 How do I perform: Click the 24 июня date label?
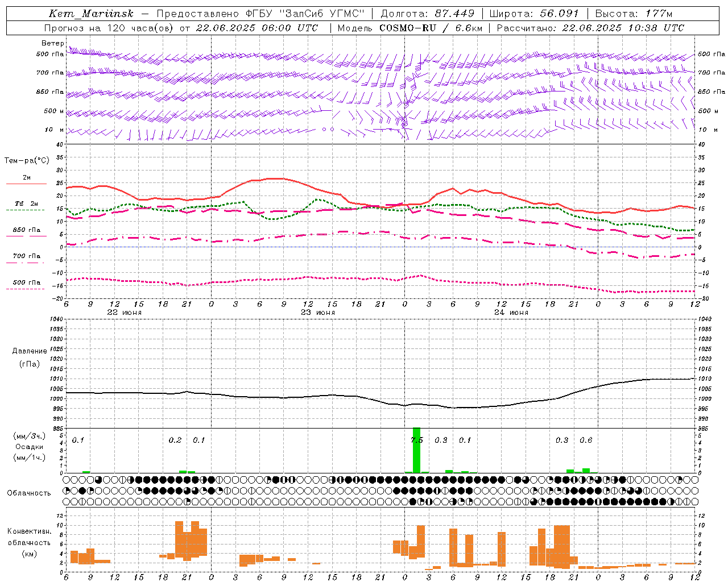click(511, 313)
